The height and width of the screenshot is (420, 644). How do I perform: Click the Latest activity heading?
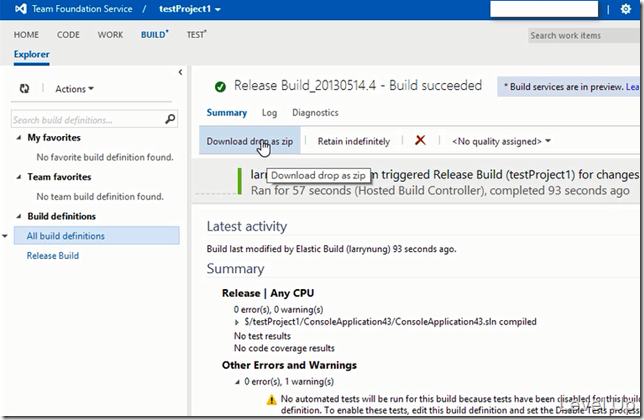(247, 226)
